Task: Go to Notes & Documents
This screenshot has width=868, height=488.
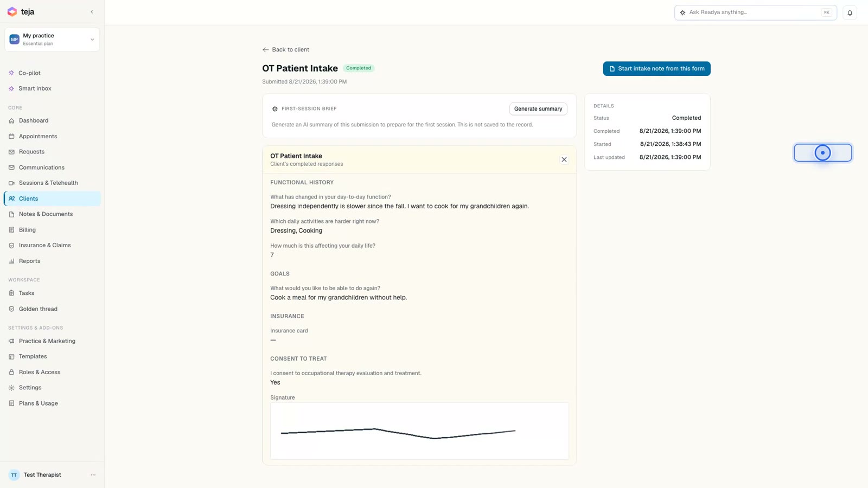Action: (x=52, y=214)
